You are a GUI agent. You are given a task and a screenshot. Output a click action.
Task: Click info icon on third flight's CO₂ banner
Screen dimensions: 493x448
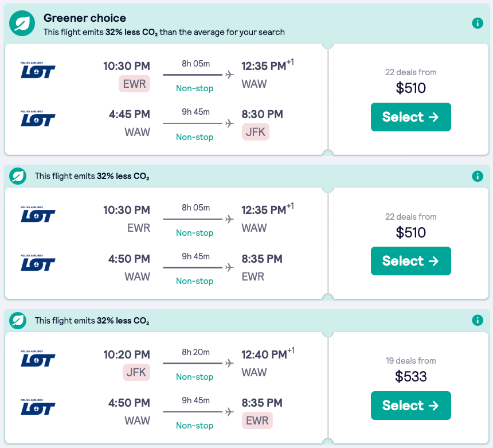pyautogui.click(x=477, y=320)
